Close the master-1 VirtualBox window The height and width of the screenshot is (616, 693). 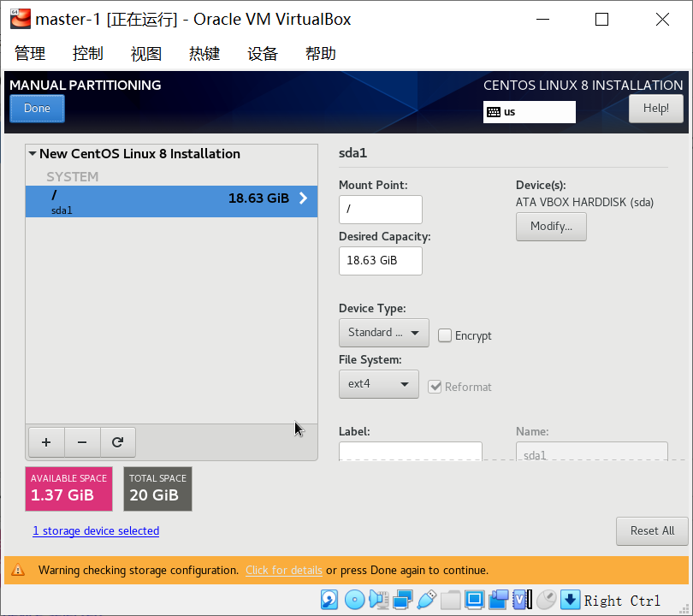[662, 19]
